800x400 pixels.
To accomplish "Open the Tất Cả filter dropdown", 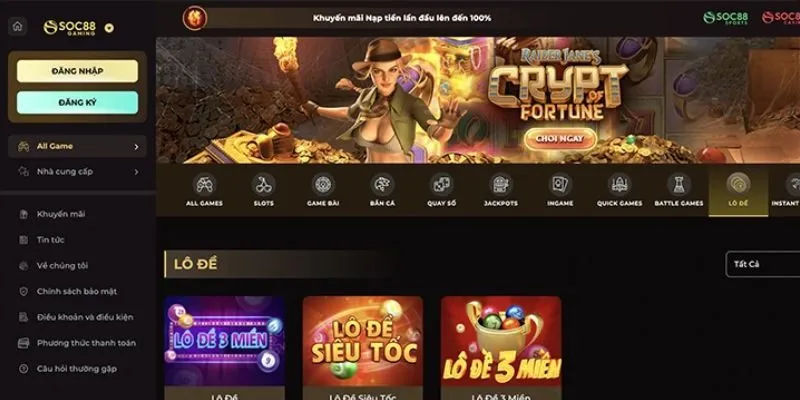I will (x=763, y=264).
